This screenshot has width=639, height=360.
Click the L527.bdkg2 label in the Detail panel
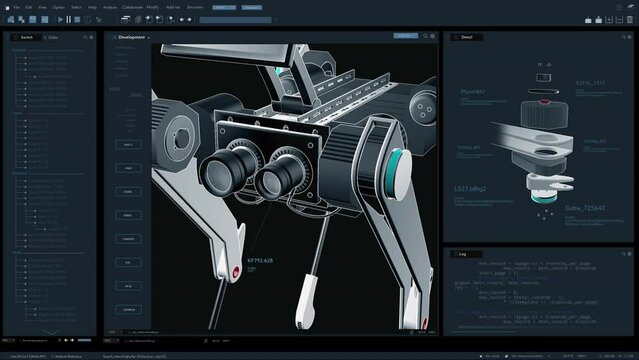tap(470, 189)
